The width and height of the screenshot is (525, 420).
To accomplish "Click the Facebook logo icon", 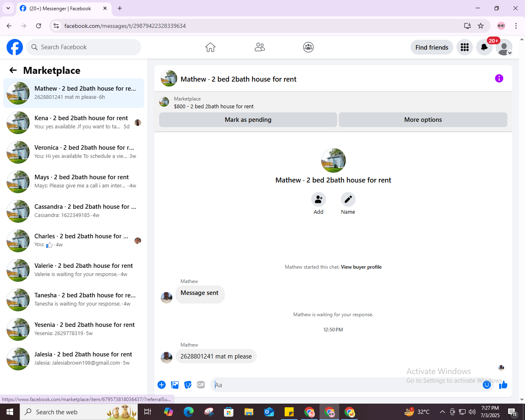I will click(15, 47).
